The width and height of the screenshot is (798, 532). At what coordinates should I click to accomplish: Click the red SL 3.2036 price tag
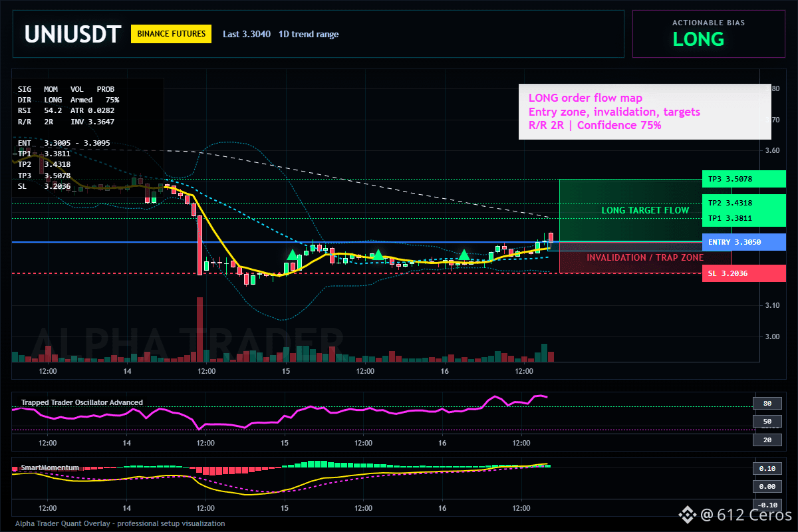[743, 273]
